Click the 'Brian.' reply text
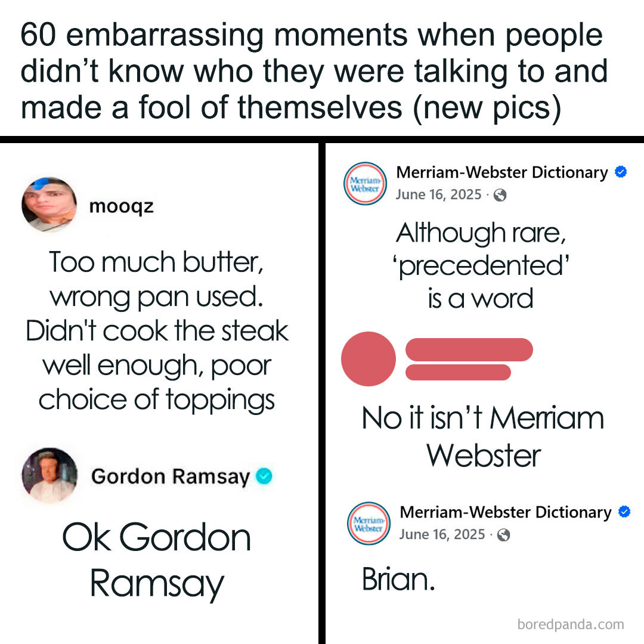Viewport: 644px width, 644px height. [x=398, y=579]
